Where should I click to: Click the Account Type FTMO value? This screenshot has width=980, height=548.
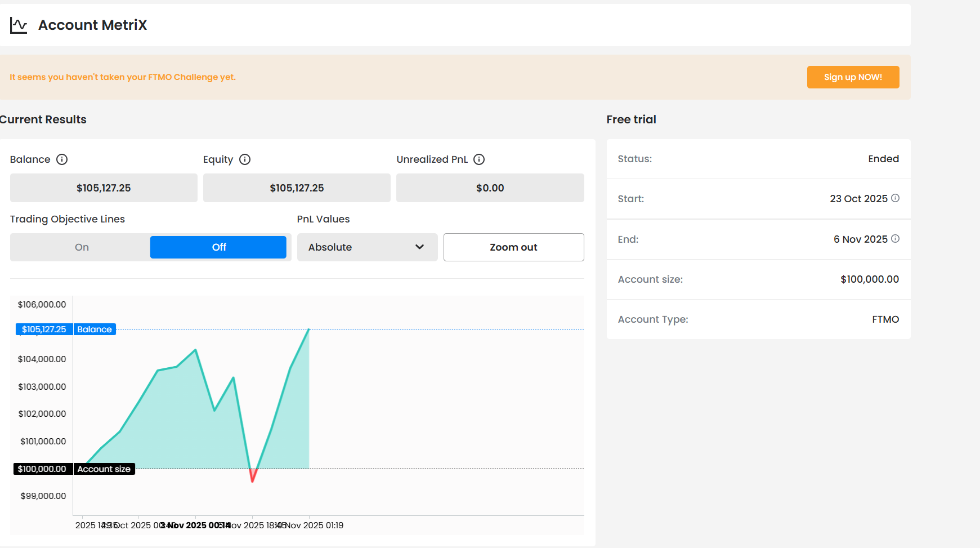(885, 319)
